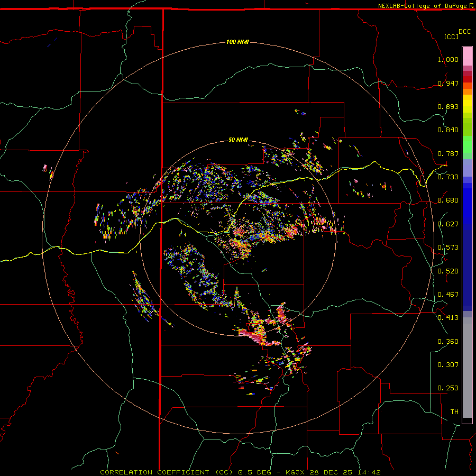This screenshot has width=476, height=476.
Task: Click the 0.573 legend value
Action: coord(448,248)
